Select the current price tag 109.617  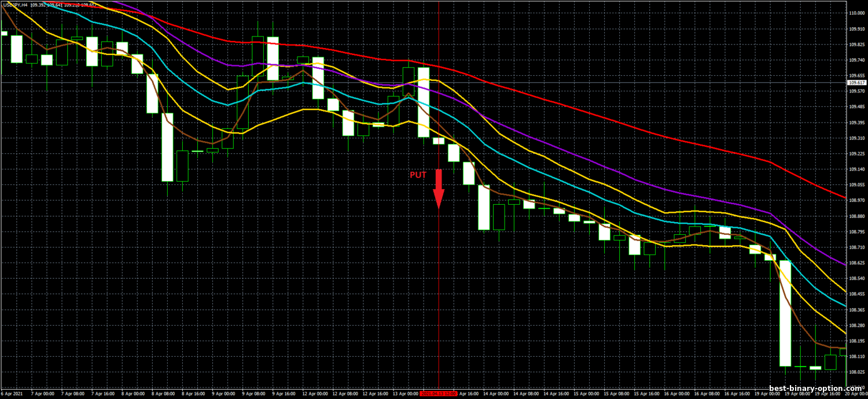tap(857, 83)
